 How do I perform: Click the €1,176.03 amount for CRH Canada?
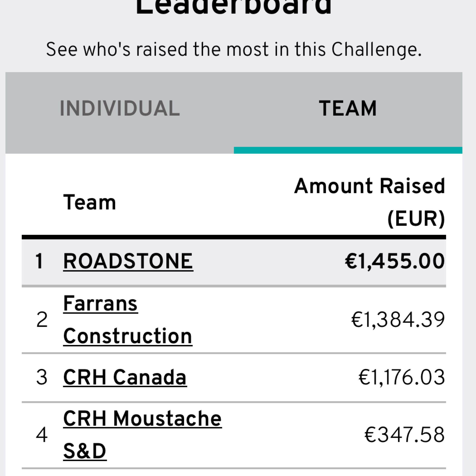pos(402,377)
